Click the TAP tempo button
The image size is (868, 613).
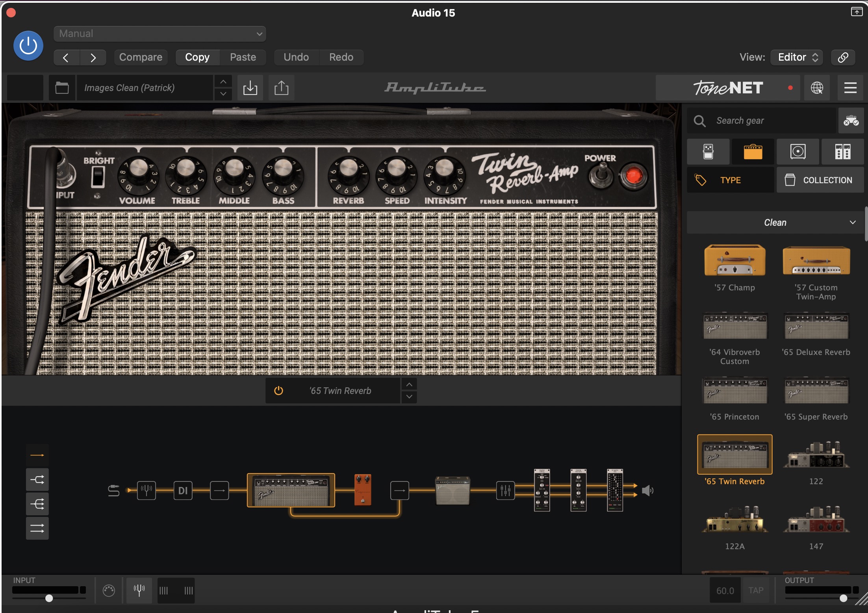[x=756, y=590]
